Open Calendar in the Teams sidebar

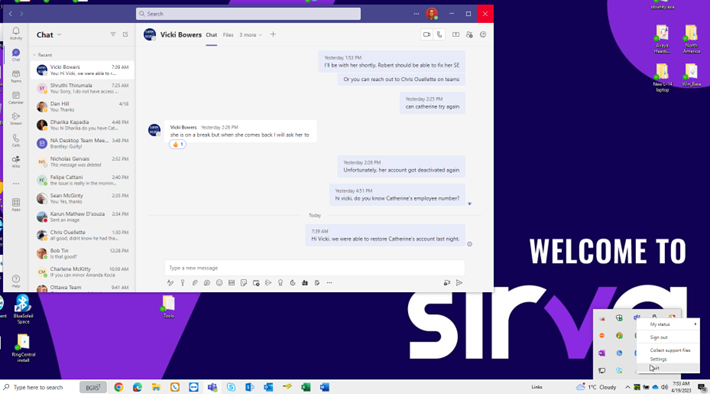tap(16, 97)
